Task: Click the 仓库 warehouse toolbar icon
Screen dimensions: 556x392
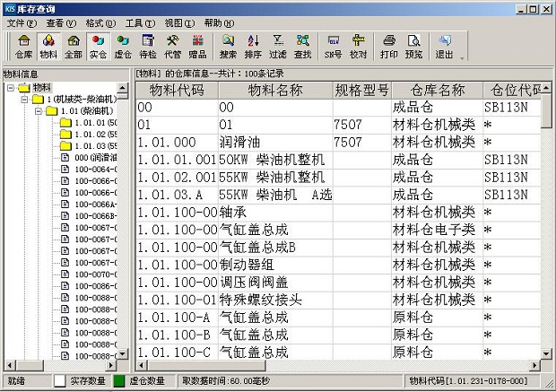Action: click(x=23, y=46)
